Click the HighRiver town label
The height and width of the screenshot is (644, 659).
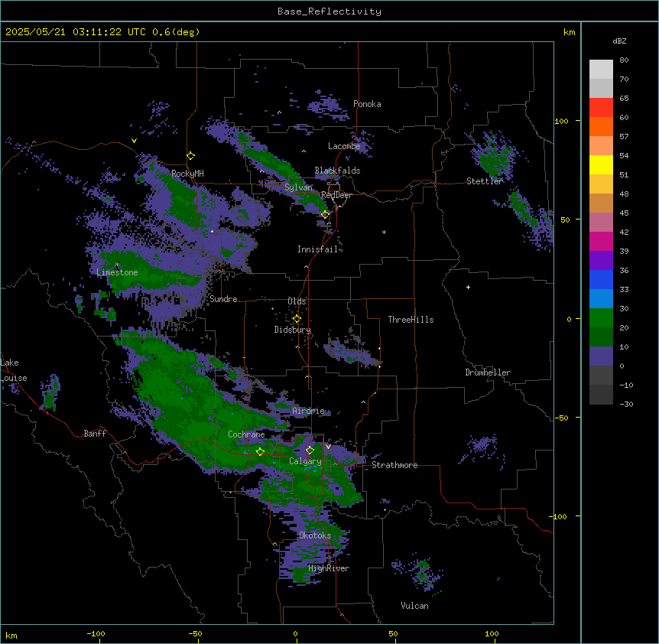pos(329,568)
